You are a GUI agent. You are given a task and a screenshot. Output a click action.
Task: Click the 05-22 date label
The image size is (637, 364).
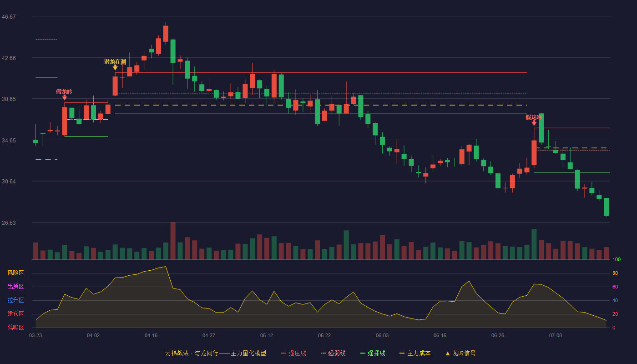tap(324, 335)
